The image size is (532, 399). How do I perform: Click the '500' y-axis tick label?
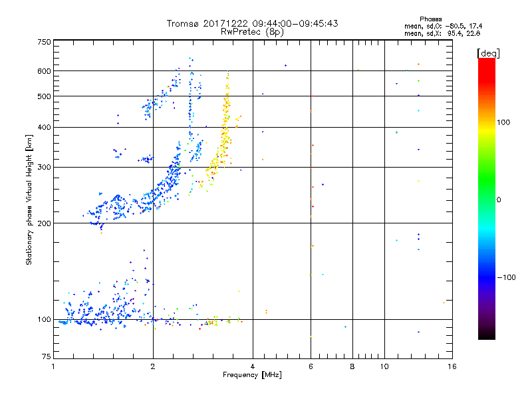click(x=44, y=96)
